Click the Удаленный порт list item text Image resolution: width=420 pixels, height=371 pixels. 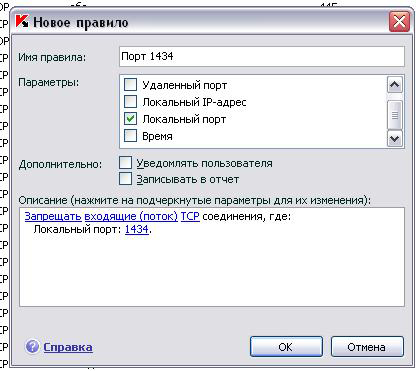(x=185, y=85)
